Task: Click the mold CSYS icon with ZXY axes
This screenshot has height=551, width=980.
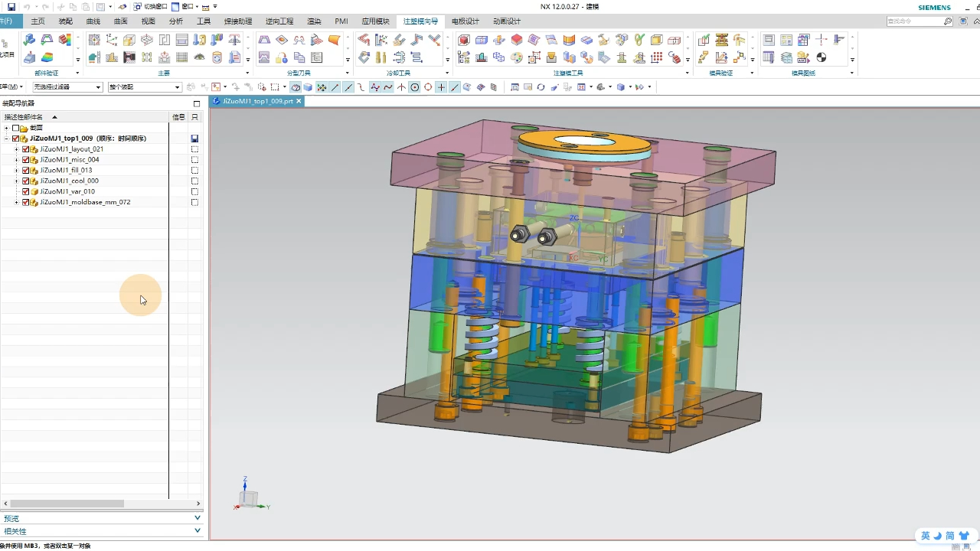Action: 112,40
